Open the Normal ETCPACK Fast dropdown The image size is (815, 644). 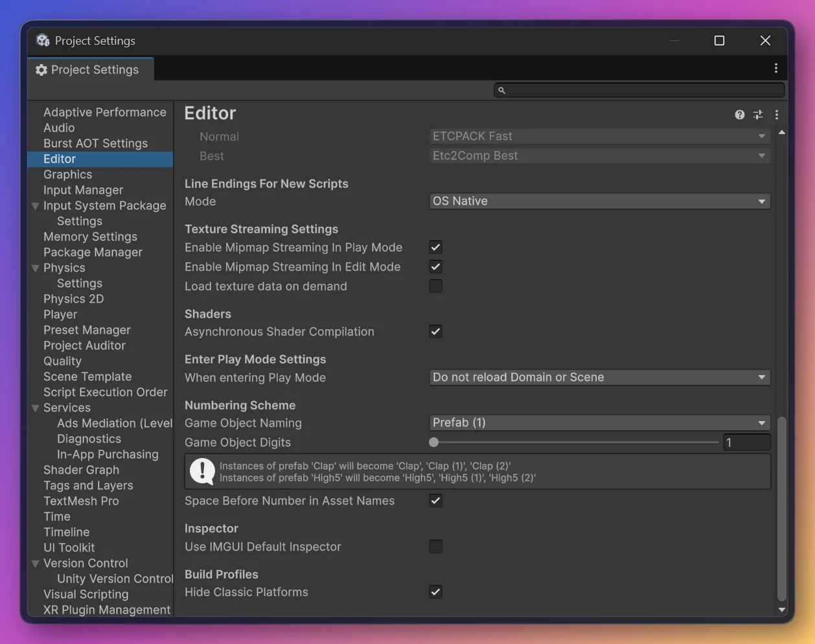pos(600,136)
